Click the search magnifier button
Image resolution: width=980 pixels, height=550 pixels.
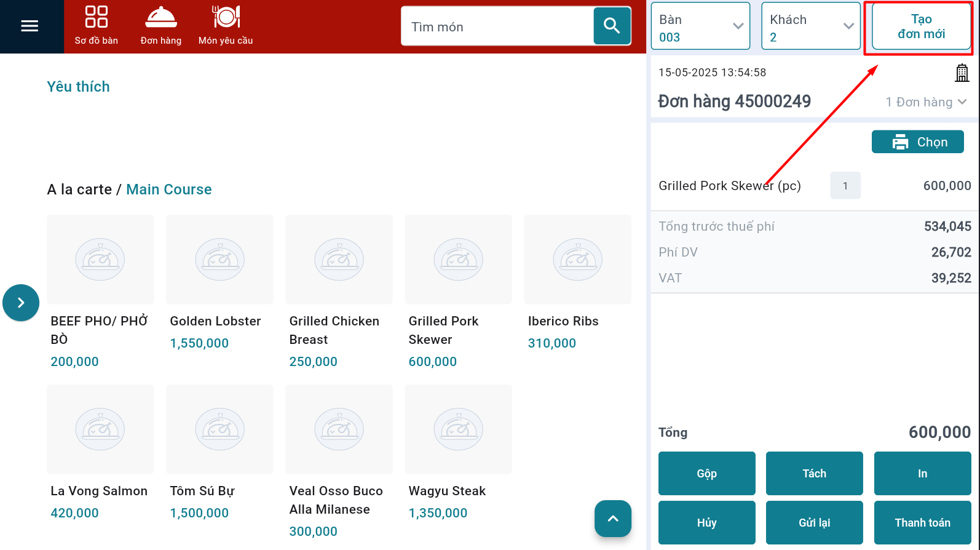(612, 26)
